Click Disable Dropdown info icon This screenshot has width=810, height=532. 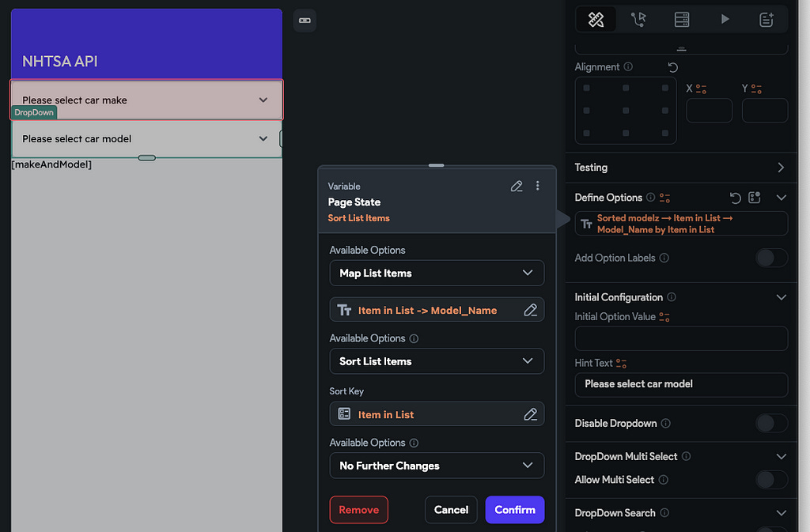point(666,423)
